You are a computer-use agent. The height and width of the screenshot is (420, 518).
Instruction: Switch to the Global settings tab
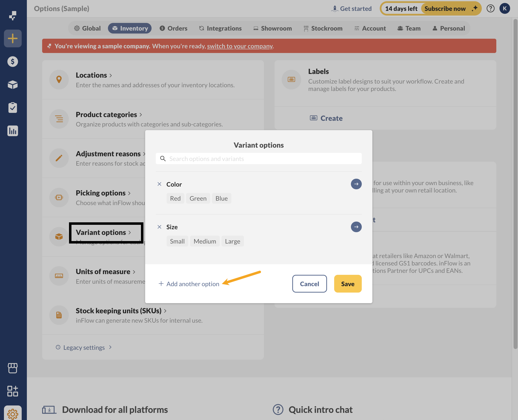click(x=87, y=28)
